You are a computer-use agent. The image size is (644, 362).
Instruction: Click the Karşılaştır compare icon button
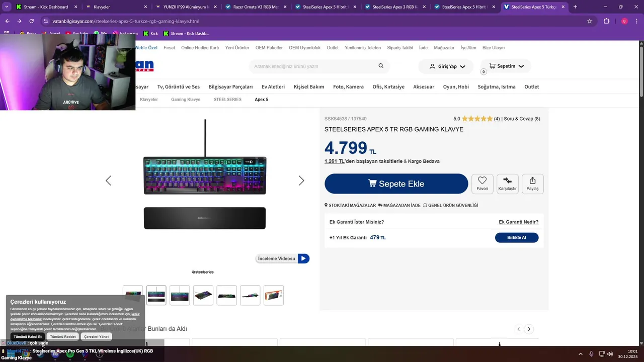point(507,184)
